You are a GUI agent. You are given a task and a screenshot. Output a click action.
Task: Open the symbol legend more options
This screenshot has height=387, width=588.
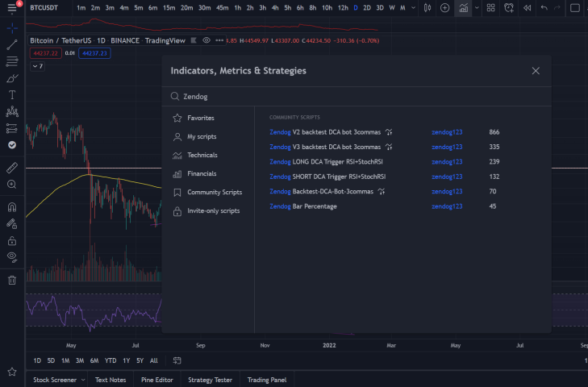[219, 40]
